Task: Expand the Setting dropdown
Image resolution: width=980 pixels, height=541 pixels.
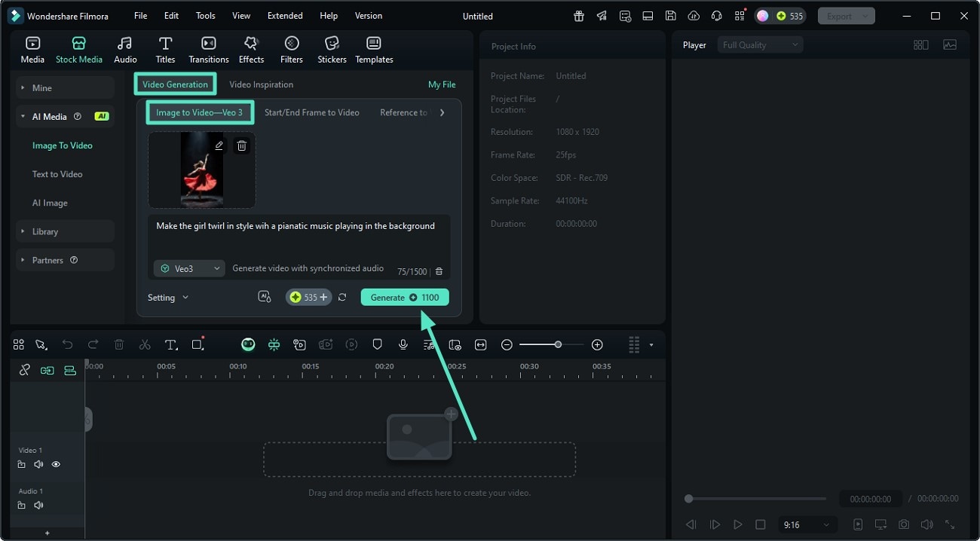Action: 168,298
